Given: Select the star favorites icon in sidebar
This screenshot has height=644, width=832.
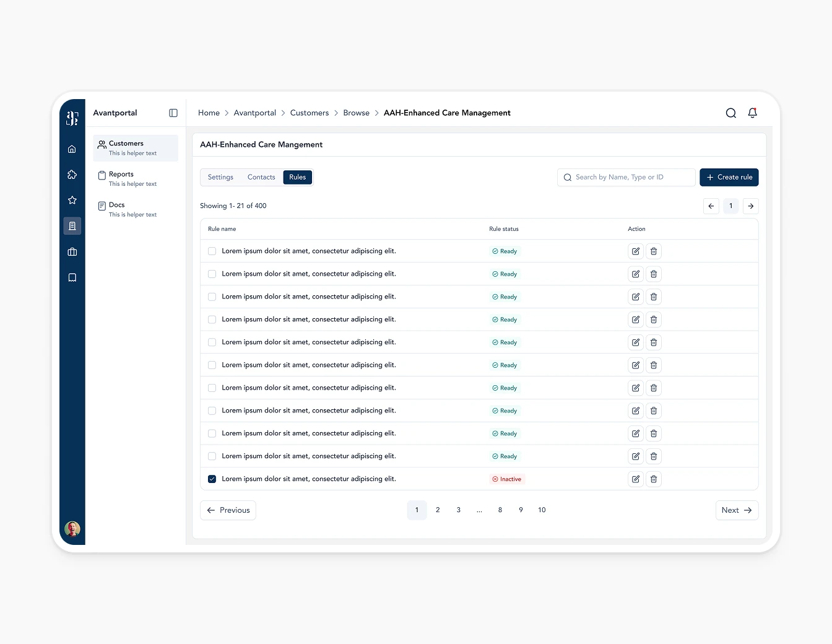Looking at the screenshot, I should click(72, 200).
